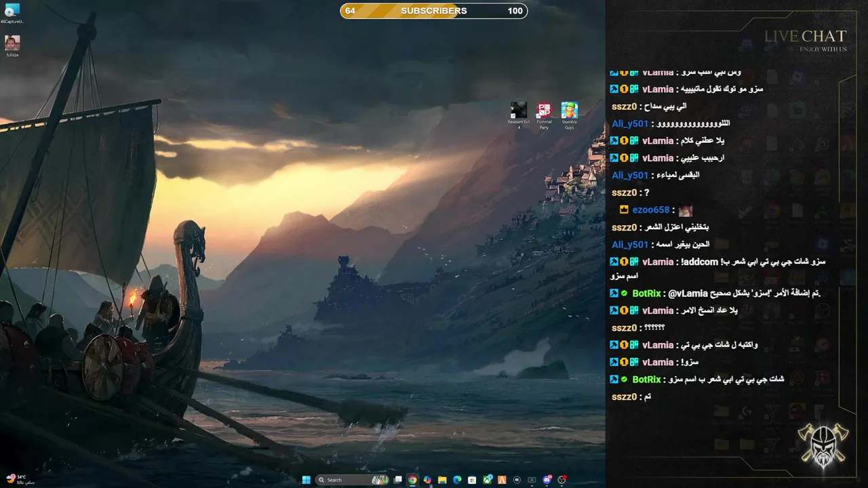
Task: Launch Microsoft Edge from the taskbar
Action: (x=457, y=480)
